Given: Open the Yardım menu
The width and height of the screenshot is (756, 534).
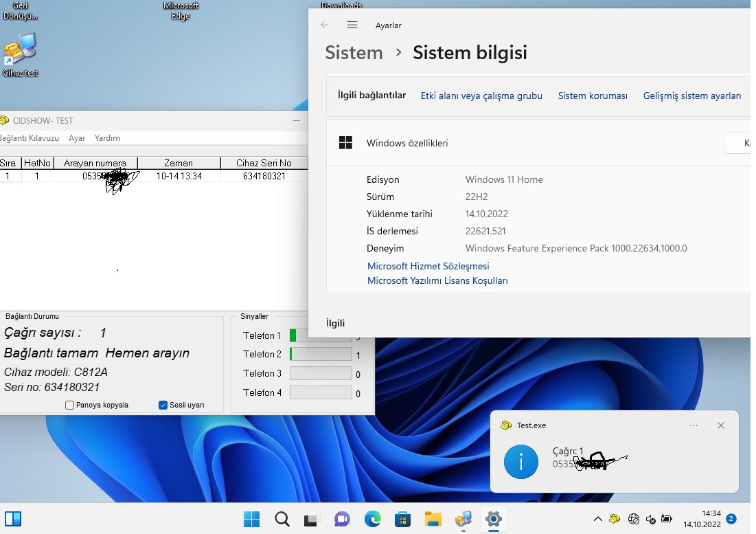Looking at the screenshot, I should [107, 138].
